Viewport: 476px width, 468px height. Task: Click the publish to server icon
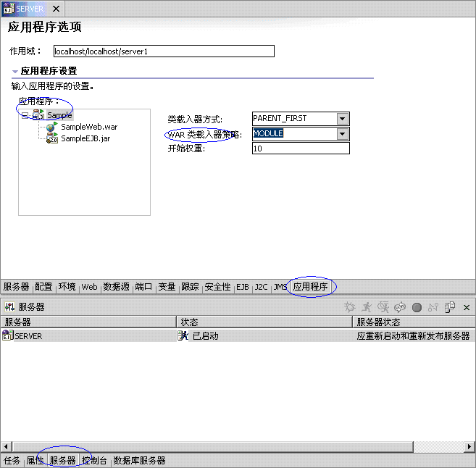coord(450,307)
